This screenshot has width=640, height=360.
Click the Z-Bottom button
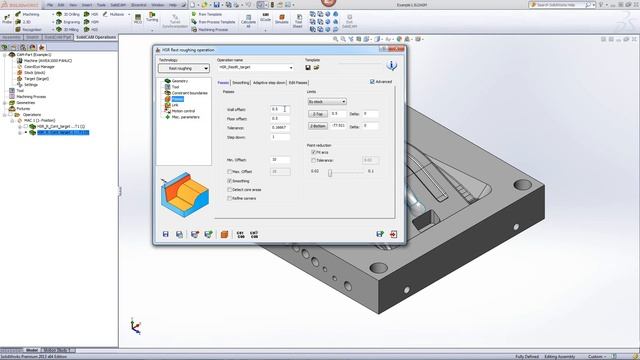click(318, 126)
